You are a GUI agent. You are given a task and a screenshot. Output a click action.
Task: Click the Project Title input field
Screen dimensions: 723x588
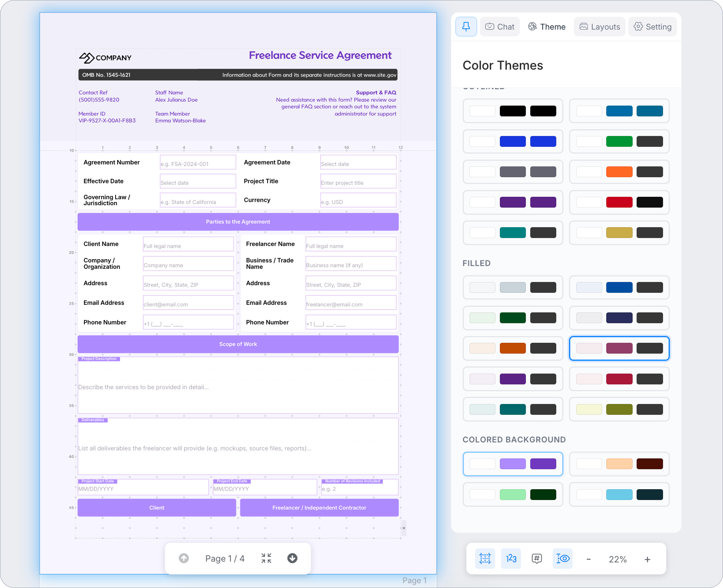358,181
